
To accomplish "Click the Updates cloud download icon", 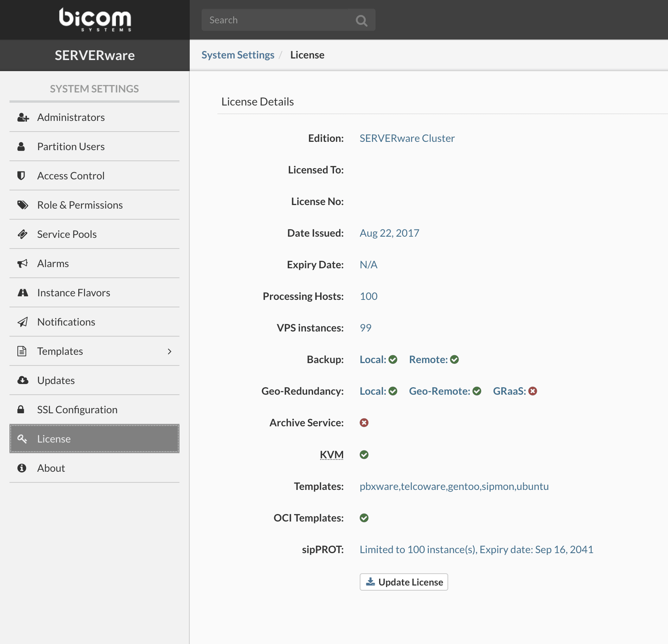I will pyautogui.click(x=23, y=380).
